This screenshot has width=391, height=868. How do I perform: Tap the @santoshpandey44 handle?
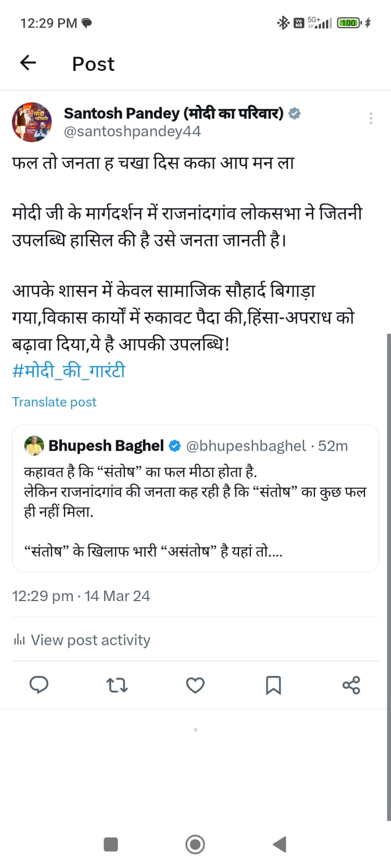(133, 131)
